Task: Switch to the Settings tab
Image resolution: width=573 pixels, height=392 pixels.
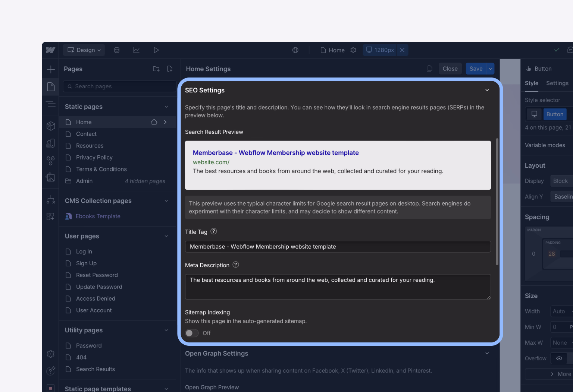Action: [x=557, y=83]
